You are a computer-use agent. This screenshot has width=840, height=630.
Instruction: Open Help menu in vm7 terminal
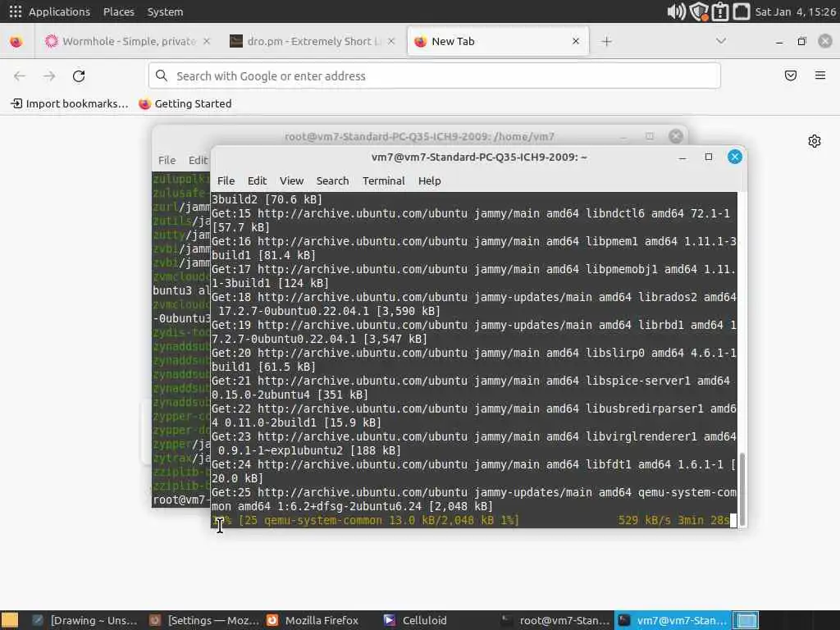coord(429,180)
